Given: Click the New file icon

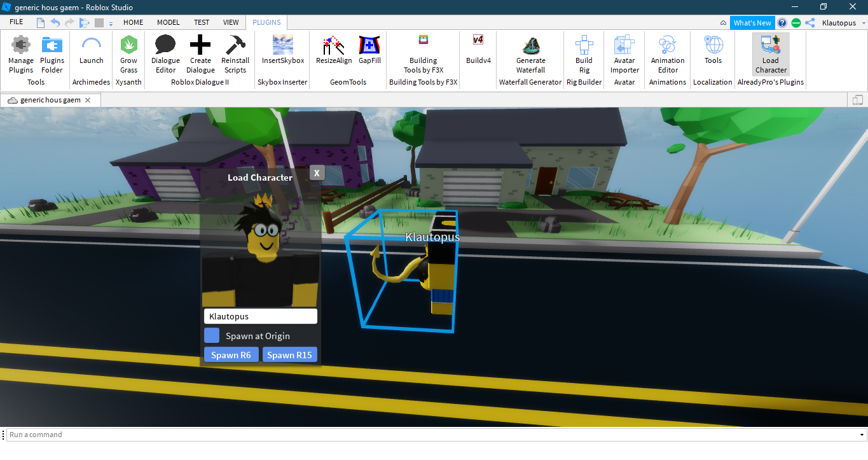Looking at the screenshot, I should (41, 23).
